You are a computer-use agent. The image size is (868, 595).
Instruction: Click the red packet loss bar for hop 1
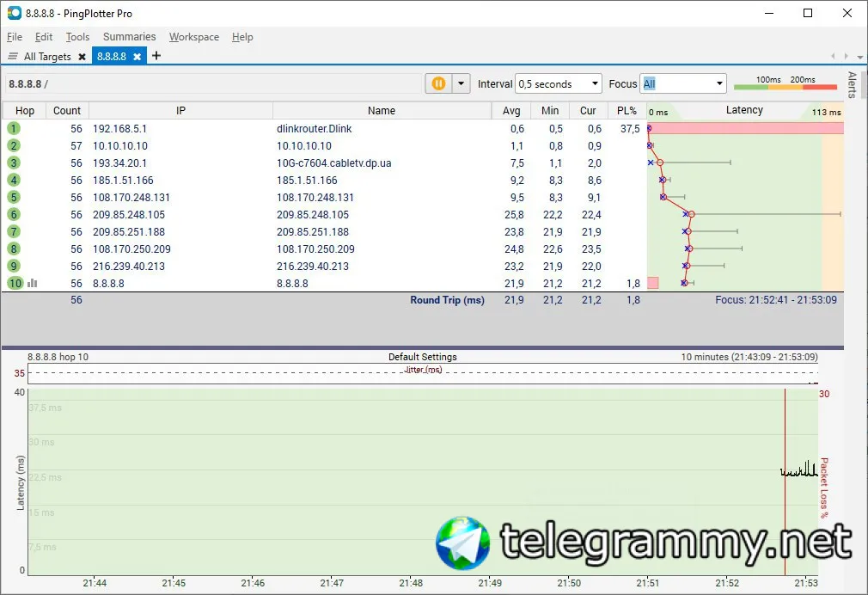pos(746,128)
